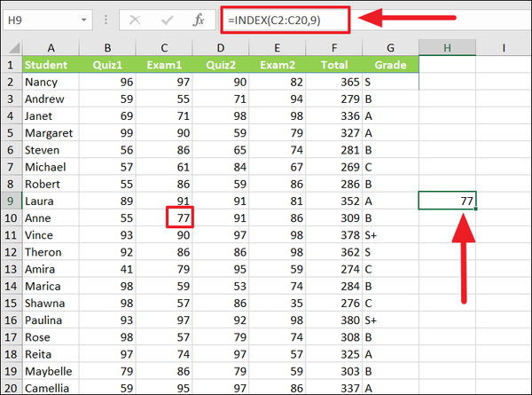The image size is (532, 395).
Task: Click Marica's Quiz2 score 53
Action: [x=221, y=286]
